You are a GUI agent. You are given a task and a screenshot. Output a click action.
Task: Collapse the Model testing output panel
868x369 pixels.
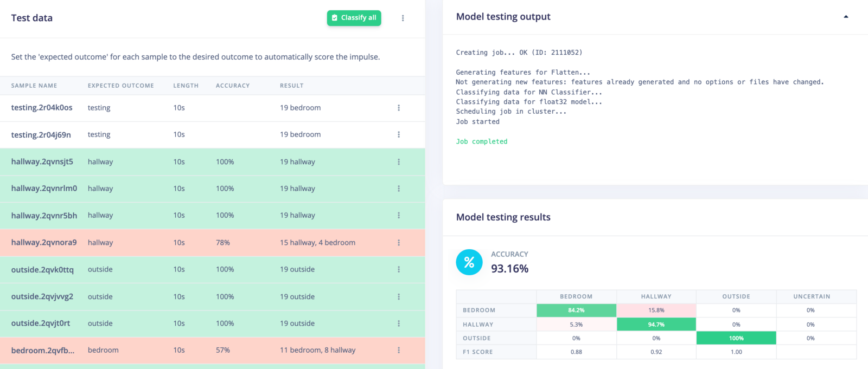[846, 17]
